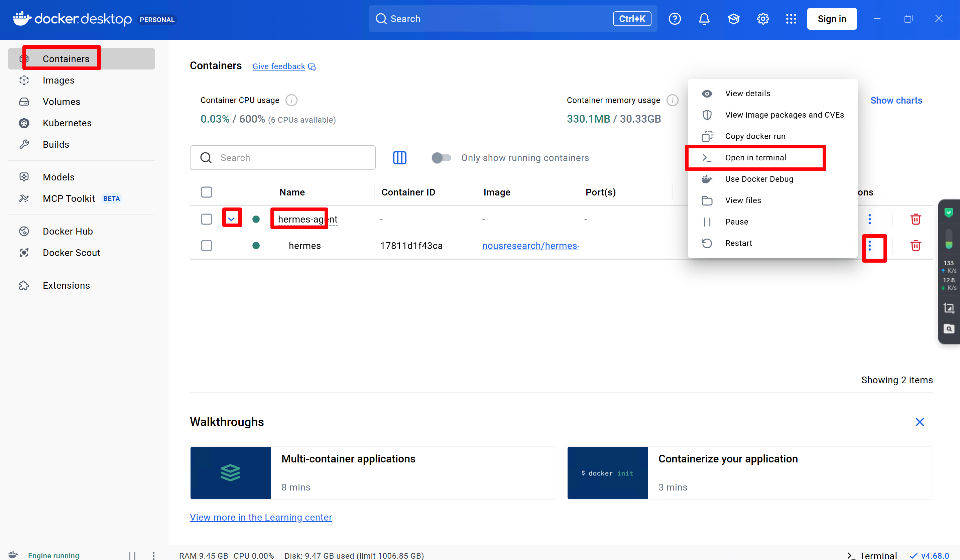
Task: Go to Images in the sidebar
Action: pyautogui.click(x=58, y=80)
